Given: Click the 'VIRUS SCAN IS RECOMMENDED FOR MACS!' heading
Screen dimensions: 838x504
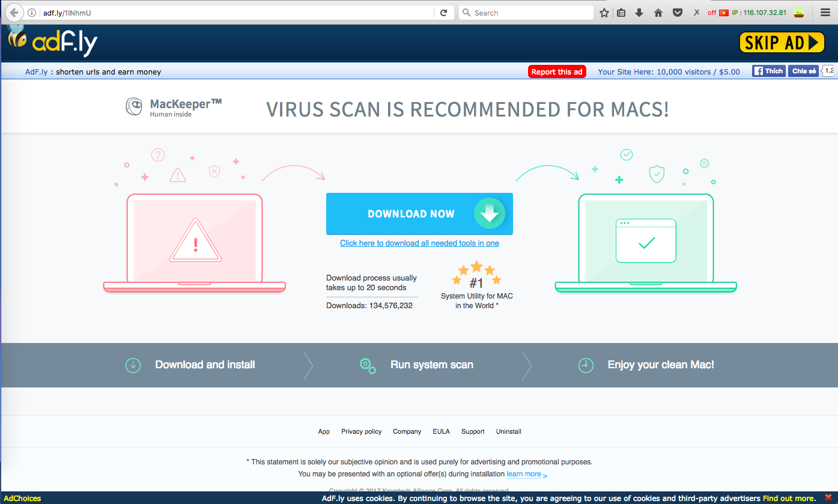Looking at the screenshot, I should point(467,109).
